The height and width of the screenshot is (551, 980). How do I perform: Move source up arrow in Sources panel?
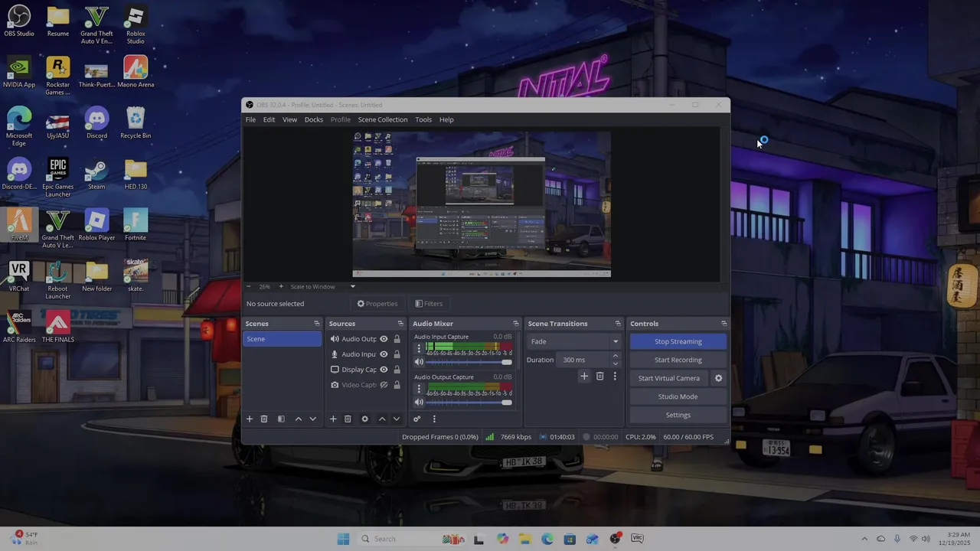tap(382, 419)
